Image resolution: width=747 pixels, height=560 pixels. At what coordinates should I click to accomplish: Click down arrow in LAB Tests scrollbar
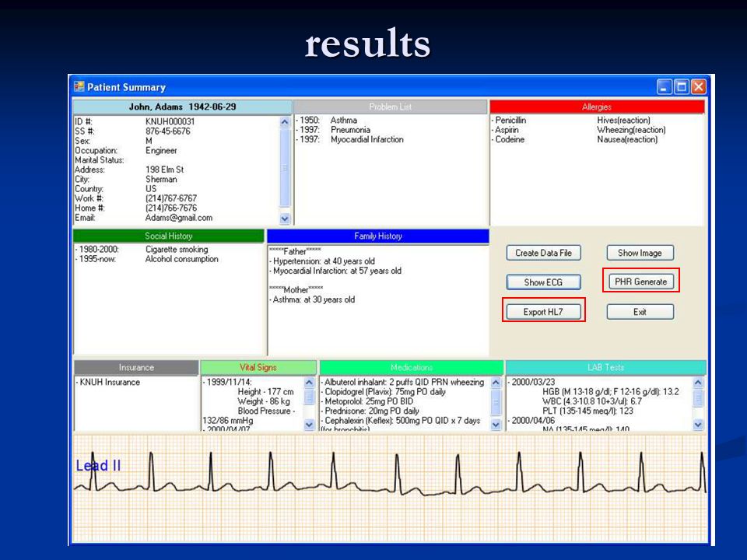click(x=699, y=424)
